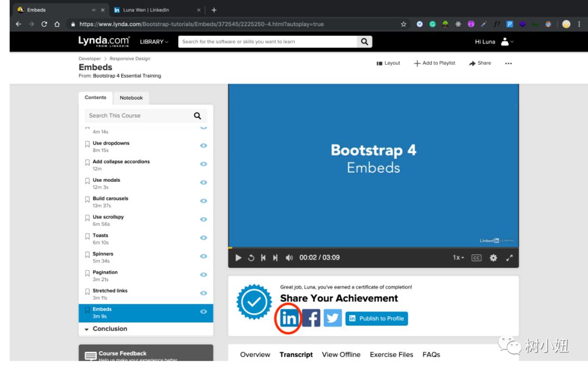Open the 1x playback speed menu

458,258
